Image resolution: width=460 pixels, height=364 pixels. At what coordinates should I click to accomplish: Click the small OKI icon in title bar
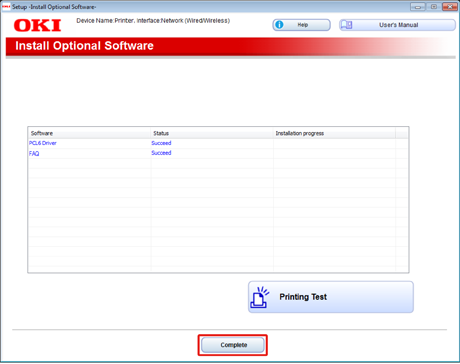pos(6,7)
